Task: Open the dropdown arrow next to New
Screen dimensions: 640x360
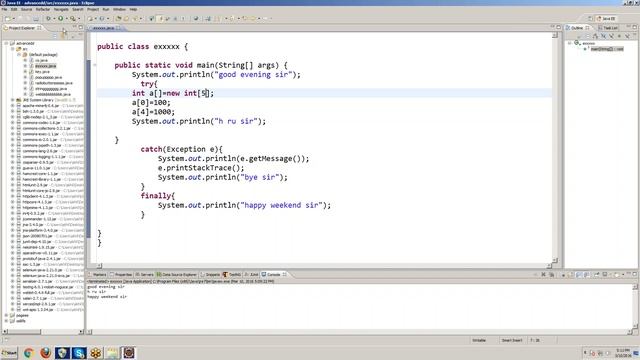Action: (13, 18)
